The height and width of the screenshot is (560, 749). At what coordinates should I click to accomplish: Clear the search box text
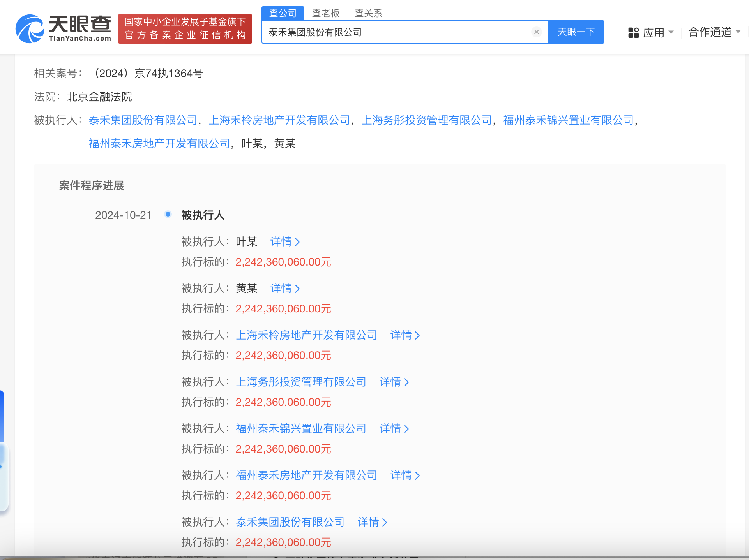point(536,32)
